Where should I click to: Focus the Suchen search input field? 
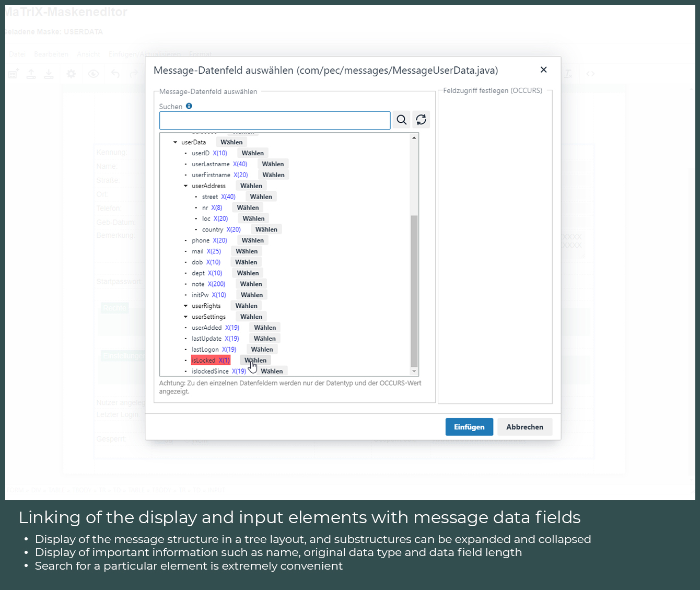[275, 120]
